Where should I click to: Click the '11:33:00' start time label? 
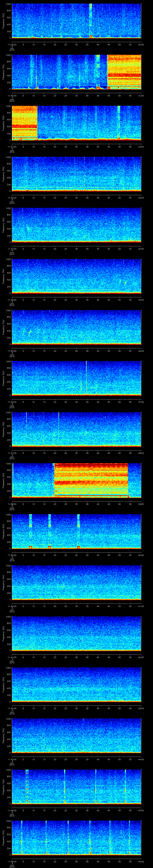[x=12, y=249]
